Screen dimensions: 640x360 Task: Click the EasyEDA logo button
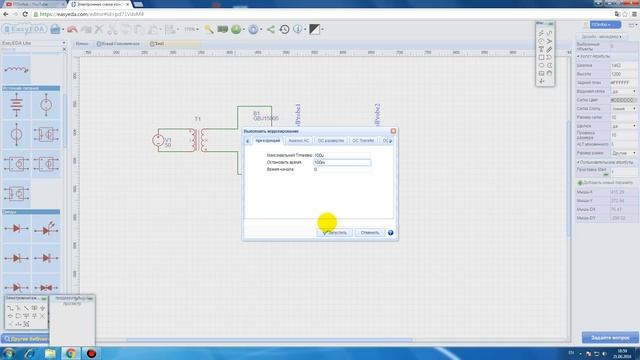(x=24, y=29)
